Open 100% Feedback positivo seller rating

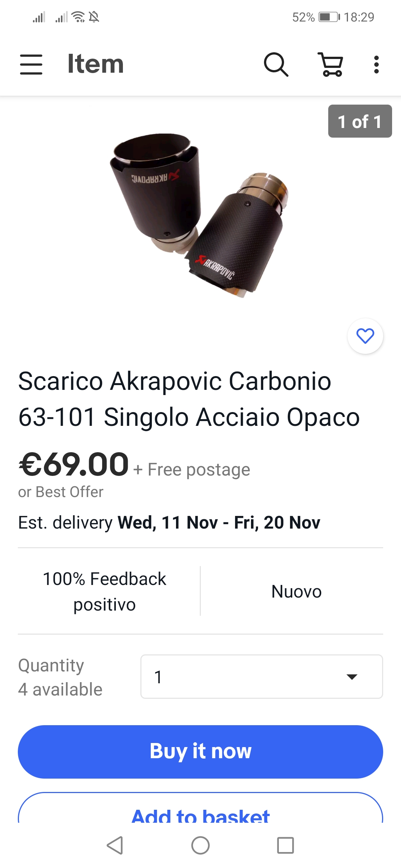105,591
